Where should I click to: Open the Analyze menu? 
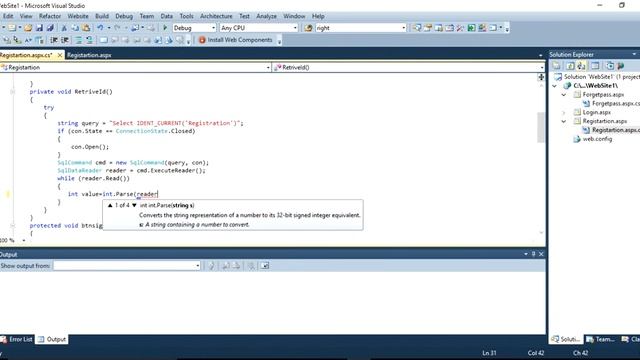267,16
